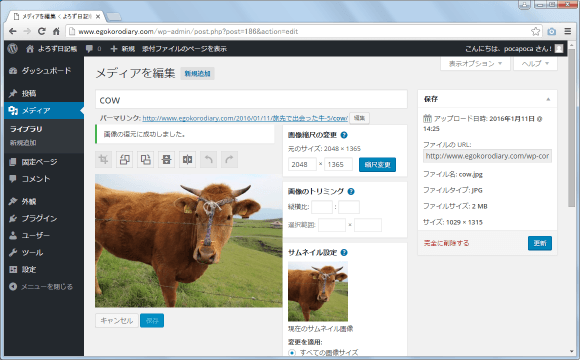
Task: Flip image horizontally icon
Action: [x=188, y=160]
